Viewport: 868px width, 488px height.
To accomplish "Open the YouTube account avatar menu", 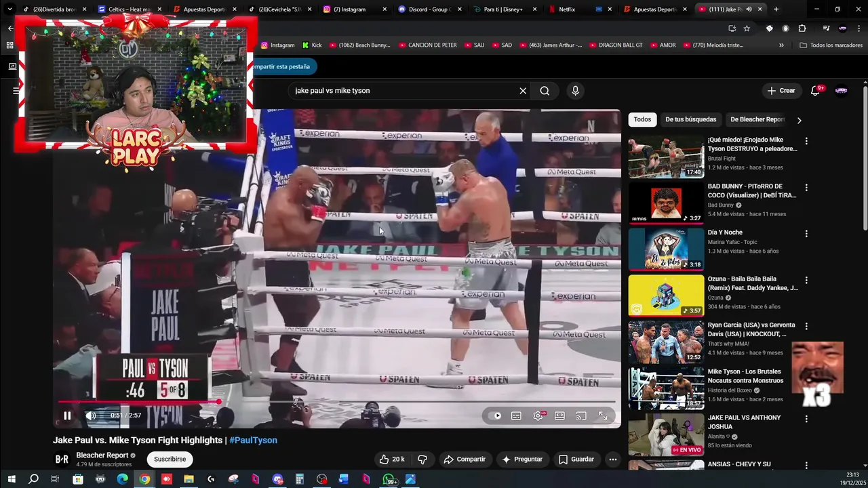I will [842, 91].
